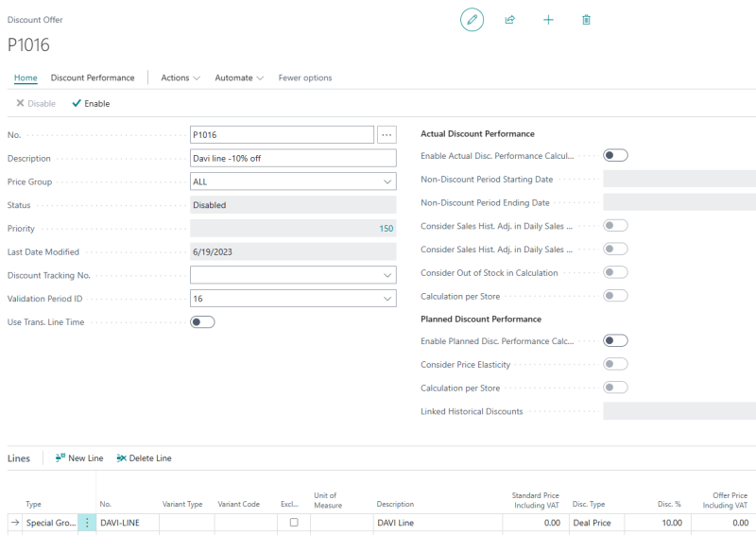Check the Exclude checkbox on DAVI-LINE row
This screenshot has height=535, width=756.
click(x=294, y=523)
